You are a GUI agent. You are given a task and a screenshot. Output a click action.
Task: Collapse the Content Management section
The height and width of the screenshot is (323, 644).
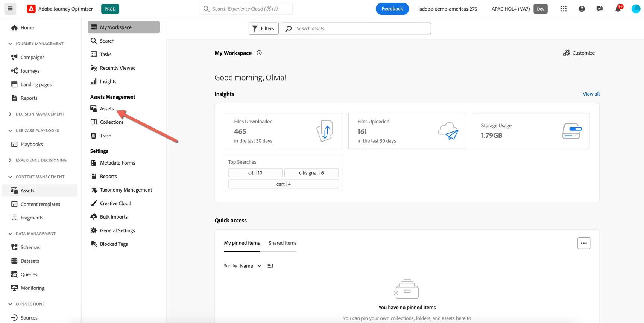10,177
